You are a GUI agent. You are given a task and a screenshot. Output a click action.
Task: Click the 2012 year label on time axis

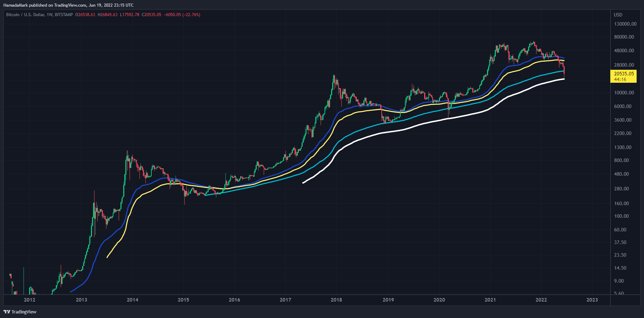(x=29, y=300)
